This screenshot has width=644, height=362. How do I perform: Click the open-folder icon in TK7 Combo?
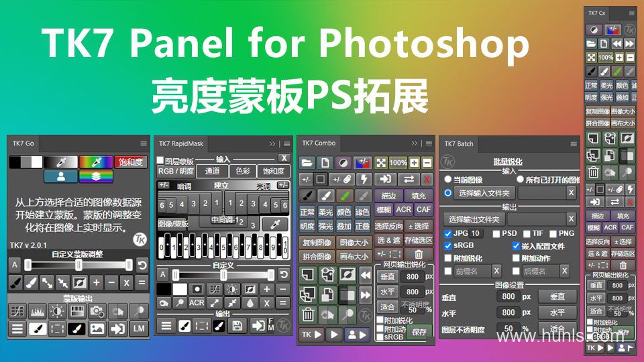[307, 163]
